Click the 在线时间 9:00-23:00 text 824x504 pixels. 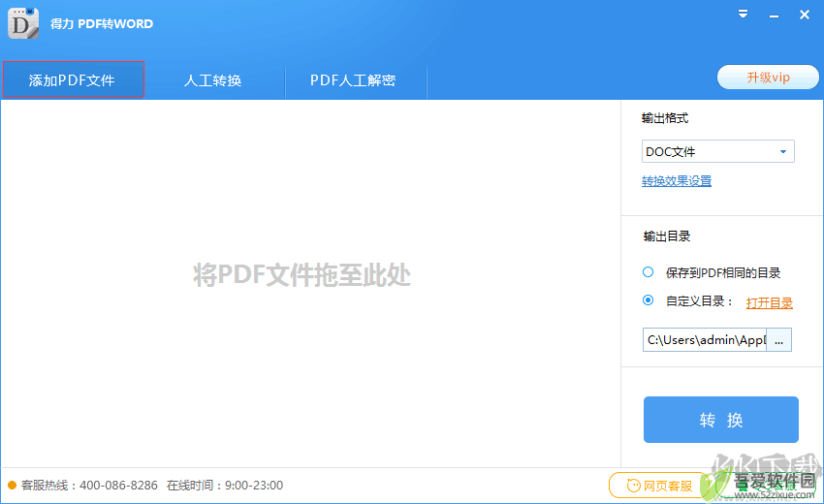[225, 485]
